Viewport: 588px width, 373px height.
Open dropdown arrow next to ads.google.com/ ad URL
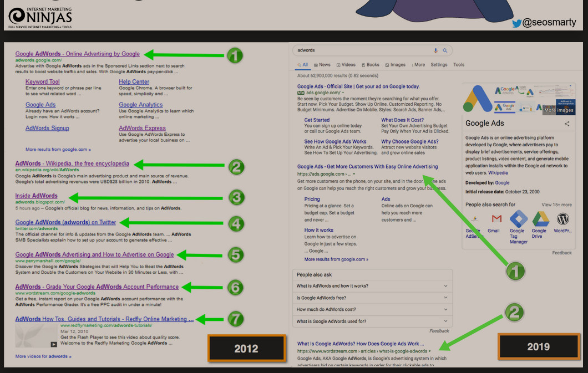[343, 93]
